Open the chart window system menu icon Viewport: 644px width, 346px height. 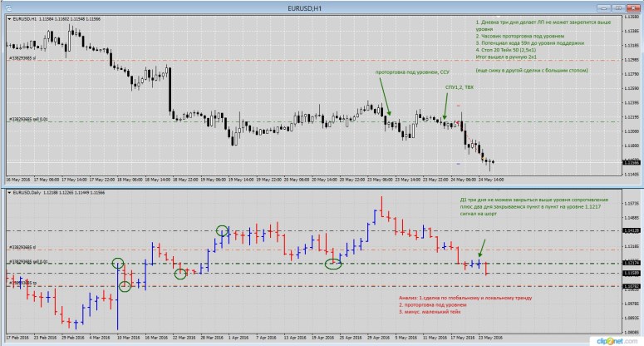(x=9, y=7)
